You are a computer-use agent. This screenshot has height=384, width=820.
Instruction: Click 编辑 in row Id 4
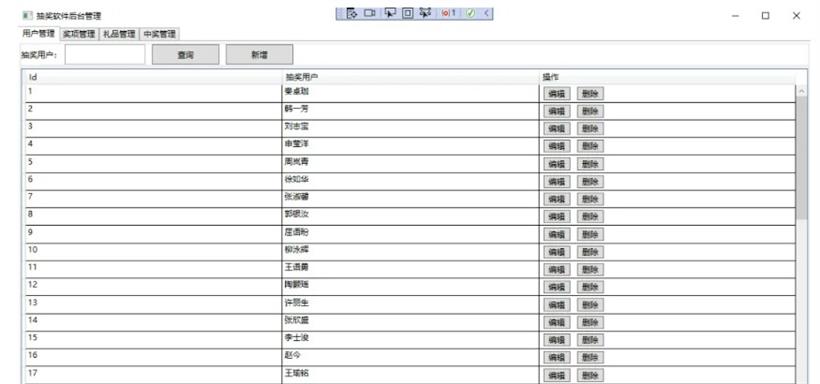557,146
